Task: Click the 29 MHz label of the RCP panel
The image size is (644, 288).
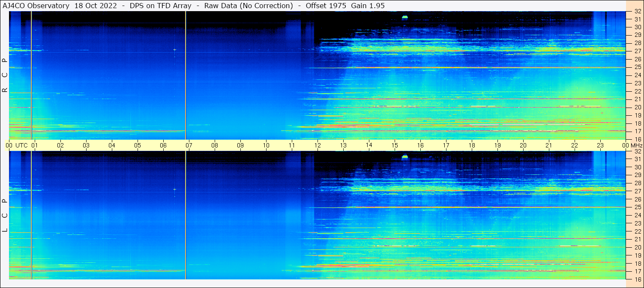Action: tap(637, 35)
